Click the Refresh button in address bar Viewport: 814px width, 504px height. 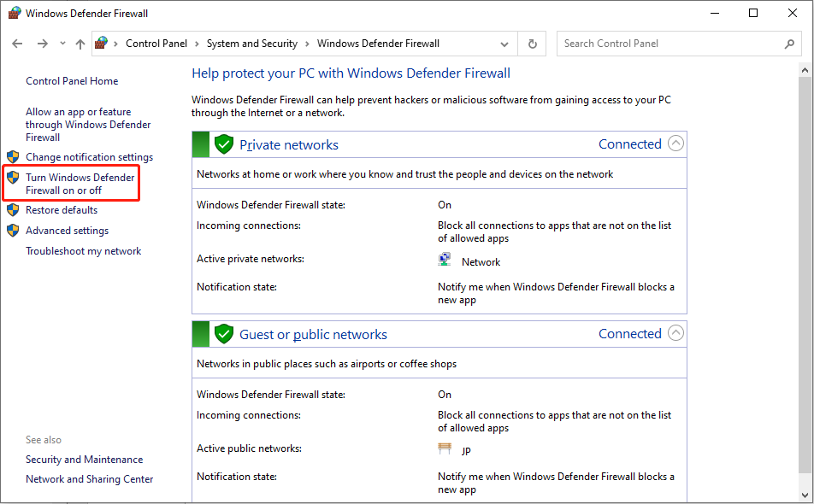pos(533,44)
